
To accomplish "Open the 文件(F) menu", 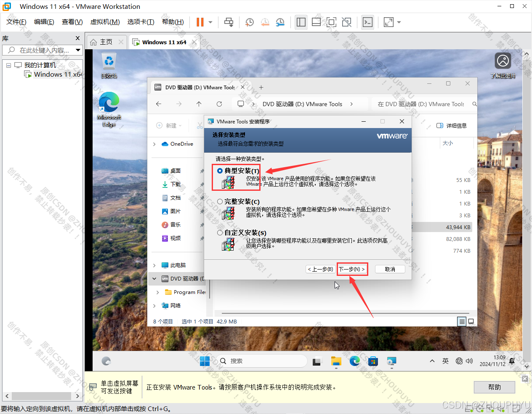I will pyautogui.click(x=16, y=22).
